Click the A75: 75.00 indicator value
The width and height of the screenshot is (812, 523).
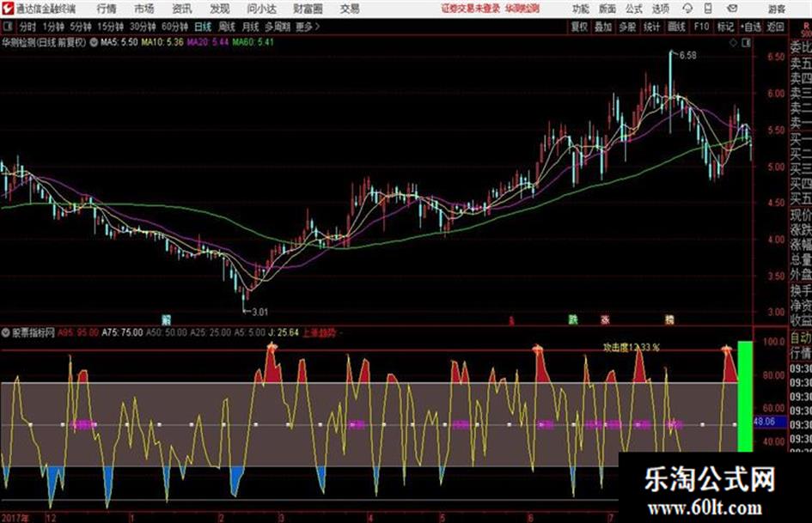point(122,332)
